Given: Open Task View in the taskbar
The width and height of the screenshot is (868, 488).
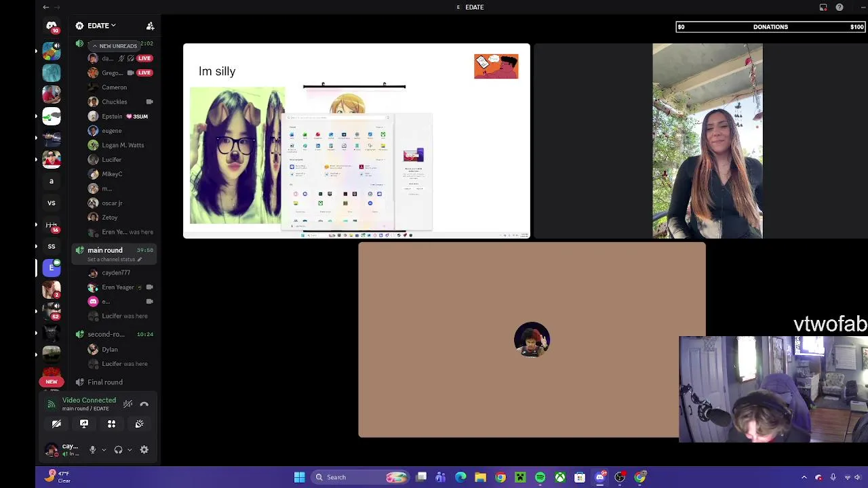Looking at the screenshot, I should (421, 477).
